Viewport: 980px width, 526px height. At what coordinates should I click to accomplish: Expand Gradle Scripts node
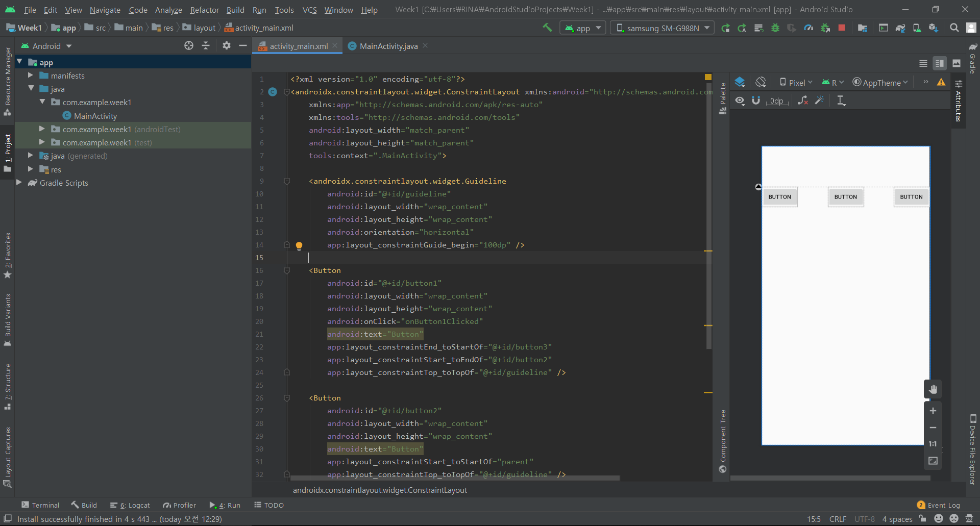pos(19,182)
